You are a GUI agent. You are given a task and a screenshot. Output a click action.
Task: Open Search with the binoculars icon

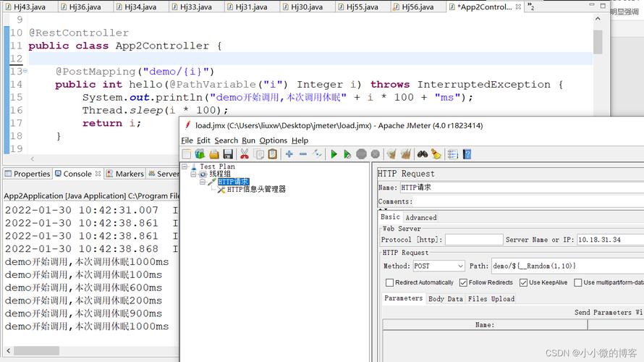pos(422,154)
